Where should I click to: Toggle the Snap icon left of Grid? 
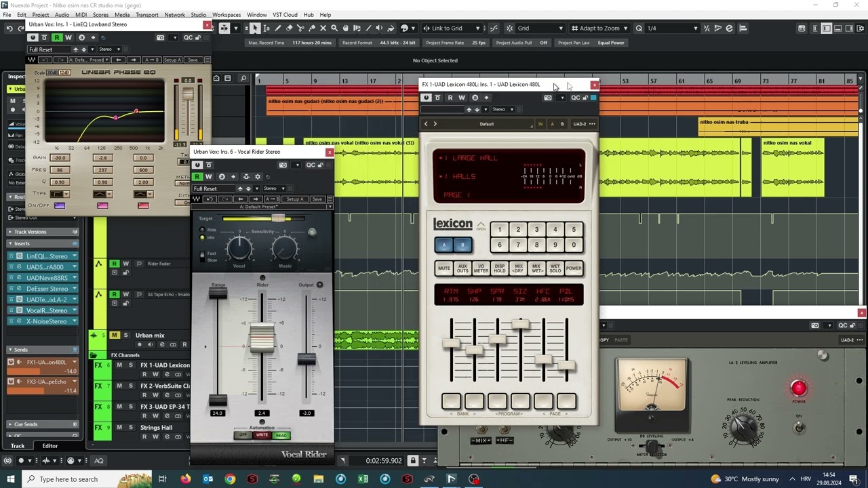coord(510,28)
